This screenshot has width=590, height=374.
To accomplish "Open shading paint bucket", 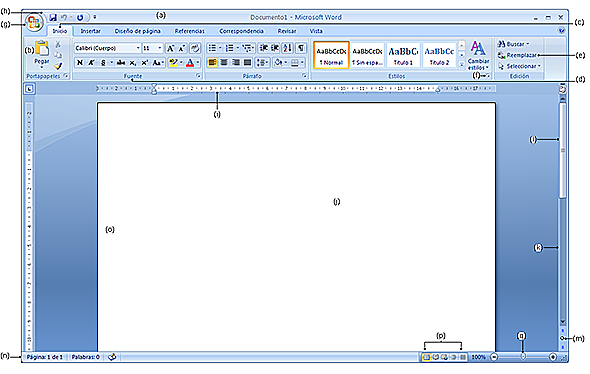I will coord(278,62).
